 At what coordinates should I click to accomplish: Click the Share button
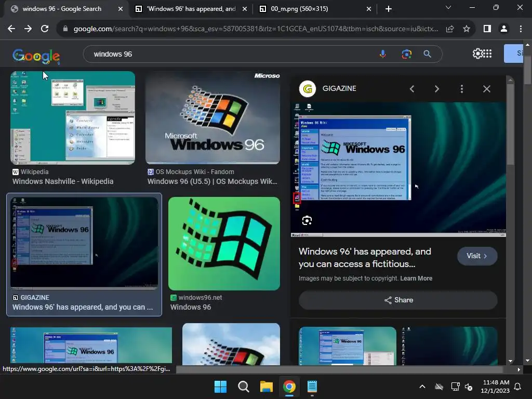tap(398, 300)
